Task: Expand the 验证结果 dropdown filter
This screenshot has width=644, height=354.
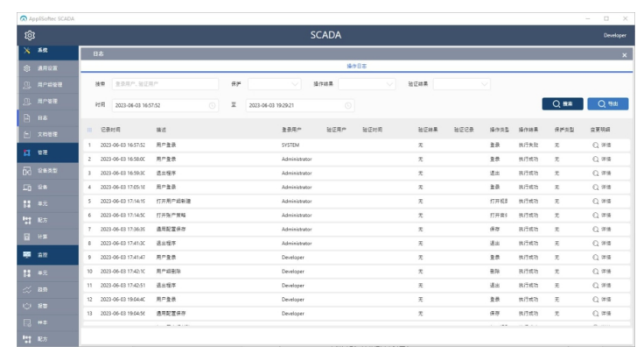Action: (461, 84)
